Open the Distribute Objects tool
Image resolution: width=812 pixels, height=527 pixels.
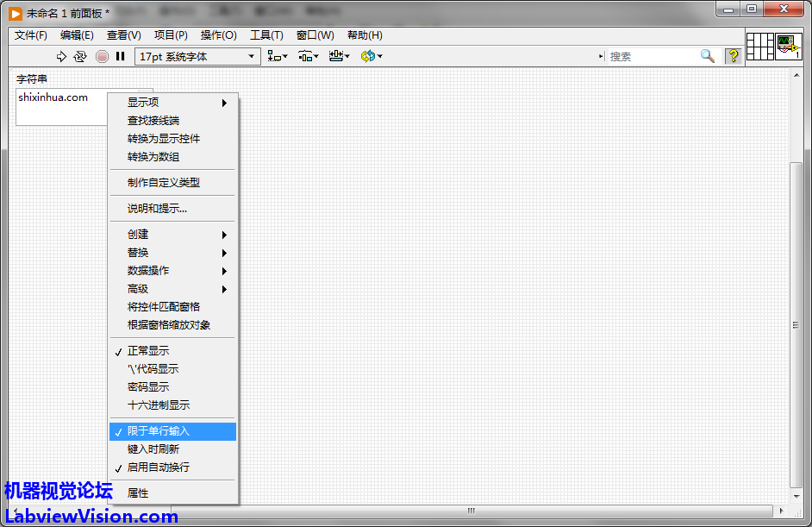(308, 56)
